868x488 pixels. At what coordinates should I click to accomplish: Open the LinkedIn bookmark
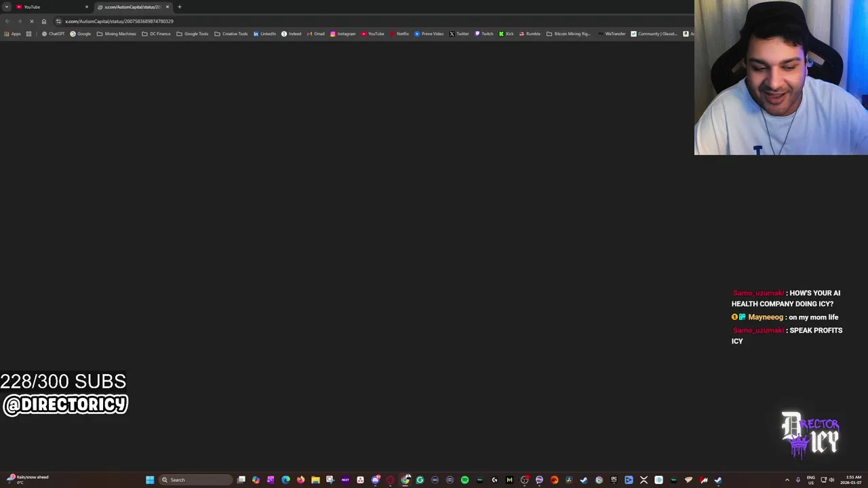click(264, 34)
